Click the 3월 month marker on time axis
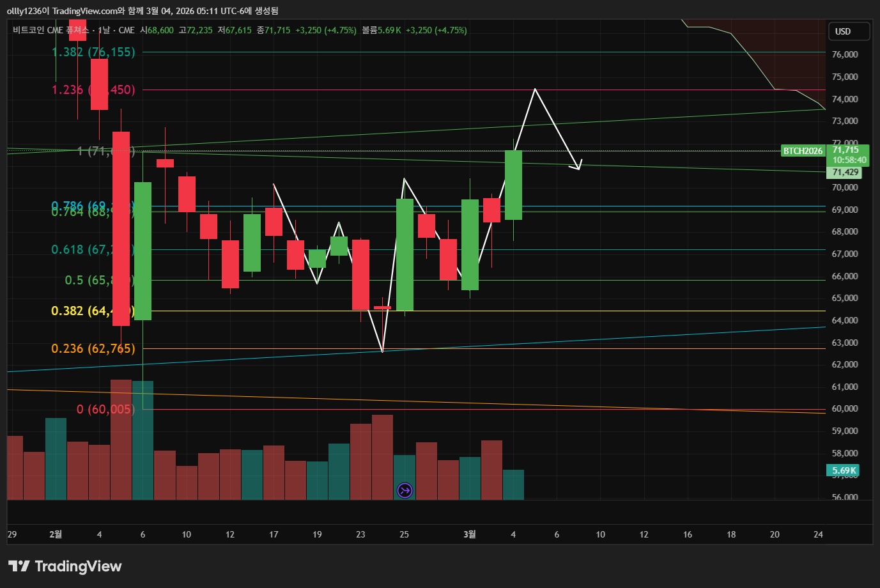 (x=470, y=534)
